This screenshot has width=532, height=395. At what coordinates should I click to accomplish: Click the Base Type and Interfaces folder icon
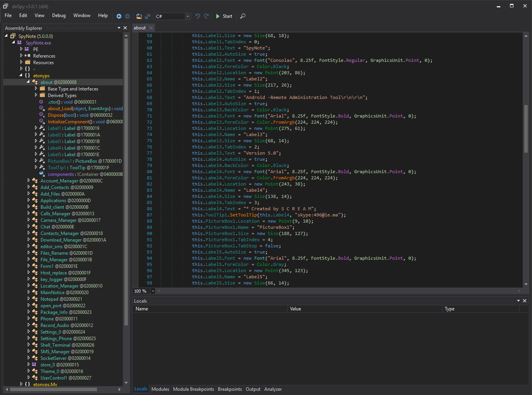coord(42,89)
